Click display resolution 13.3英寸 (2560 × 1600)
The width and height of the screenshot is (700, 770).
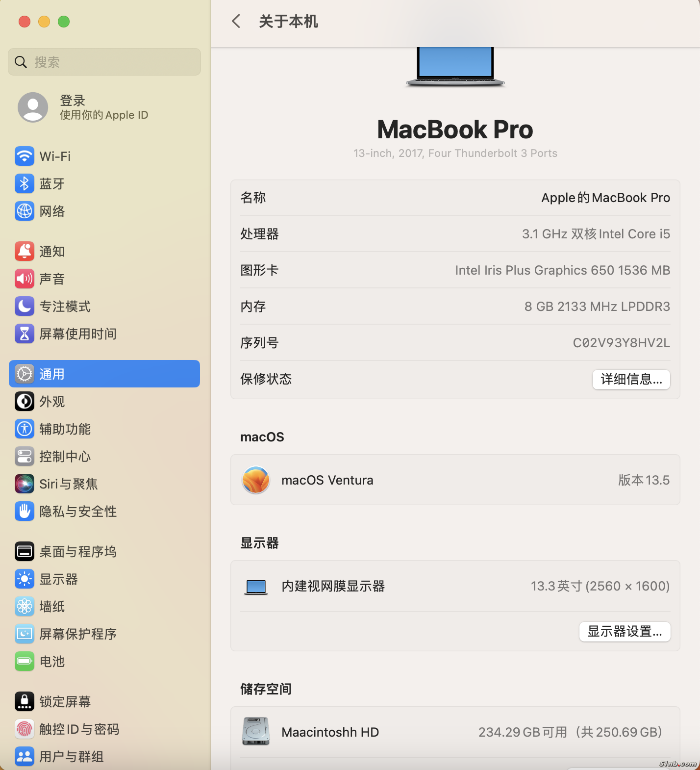[600, 586]
